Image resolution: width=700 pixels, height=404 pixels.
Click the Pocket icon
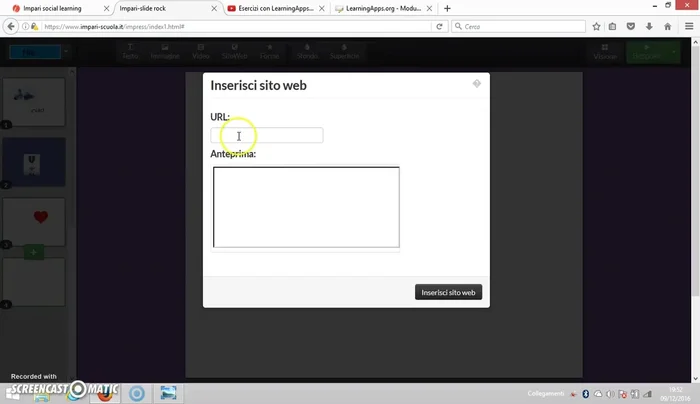point(631,27)
